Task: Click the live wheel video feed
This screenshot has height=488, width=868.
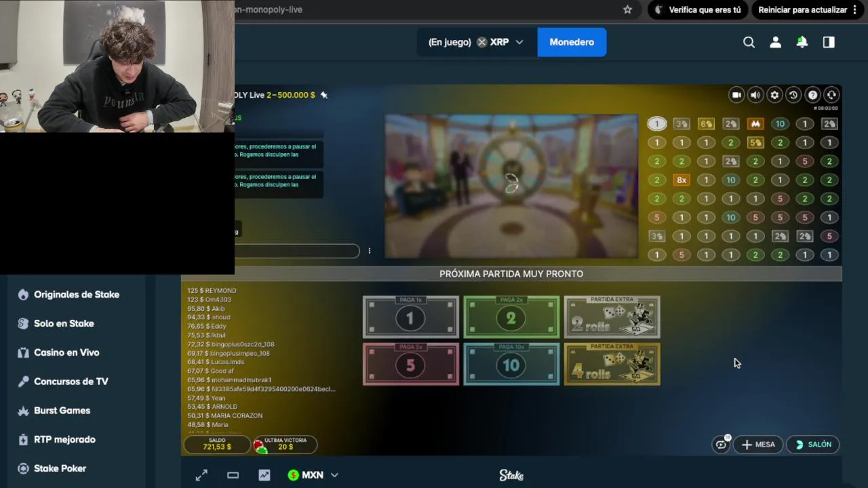Action: 511,186
